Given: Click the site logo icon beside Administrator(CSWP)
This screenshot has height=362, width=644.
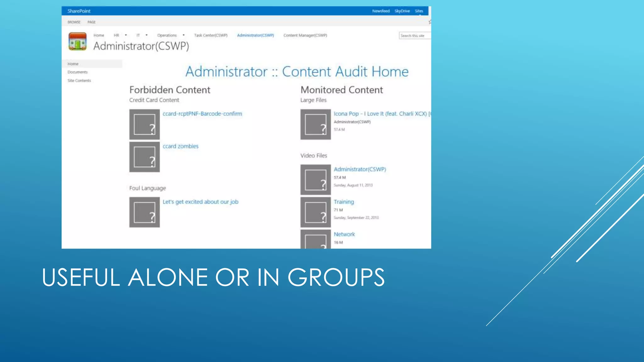Looking at the screenshot, I should point(77,41).
